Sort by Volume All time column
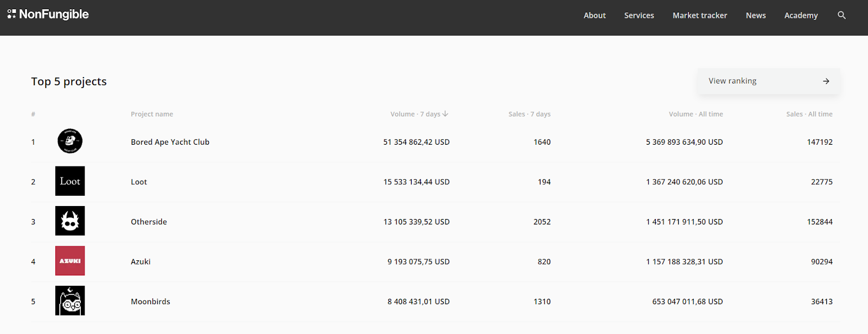The width and height of the screenshot is (868, 334). 696,114
